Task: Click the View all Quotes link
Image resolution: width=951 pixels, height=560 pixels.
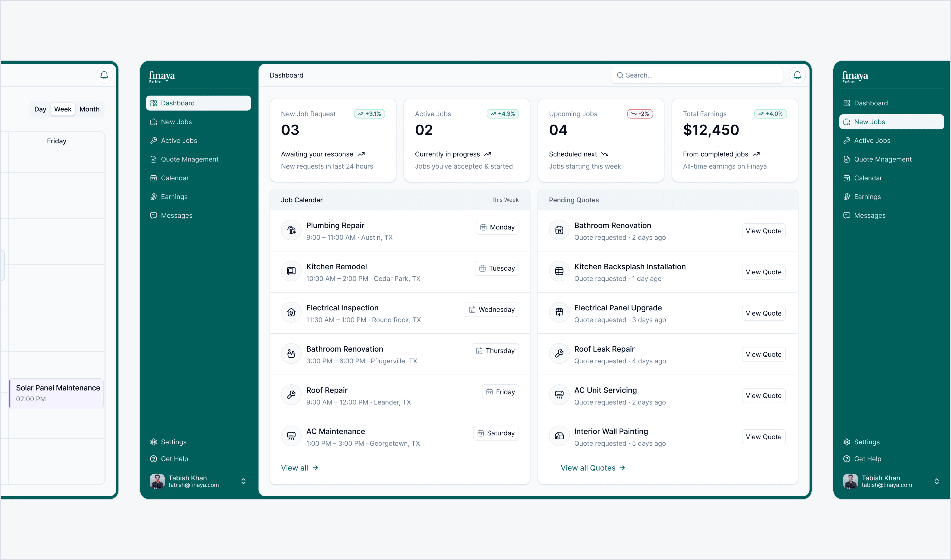Action: [x=592, y=468]
